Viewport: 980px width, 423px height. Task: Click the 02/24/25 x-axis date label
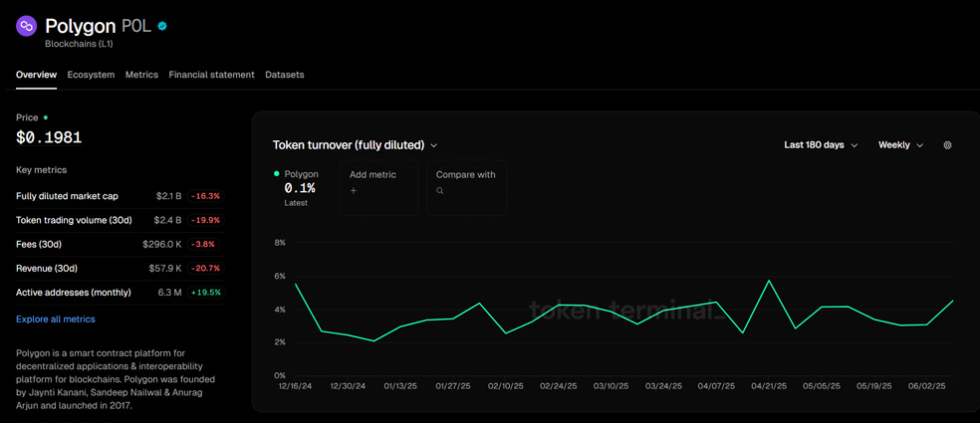(558, 386)
